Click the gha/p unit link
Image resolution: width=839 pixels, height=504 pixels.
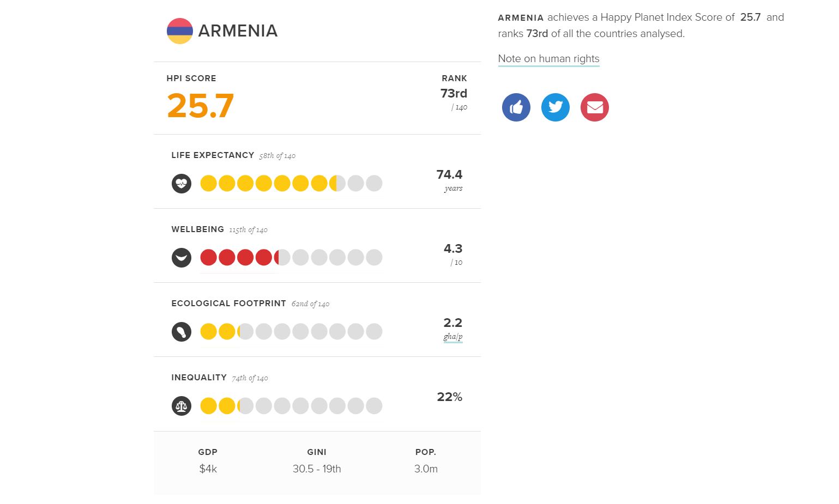pos(452,337)
